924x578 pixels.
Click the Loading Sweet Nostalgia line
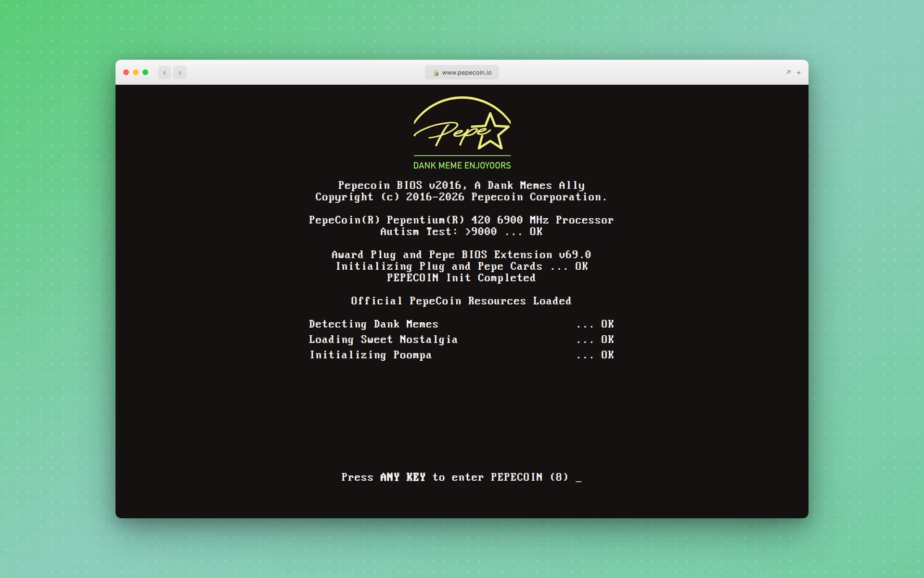[x=383, y=340]
